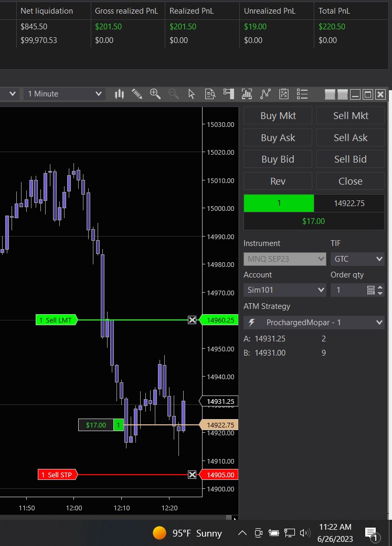Open the 95°F Sunny weather widget
Image resolution: width=392 pixels, height=546 pixels.
tap(187, 533)
